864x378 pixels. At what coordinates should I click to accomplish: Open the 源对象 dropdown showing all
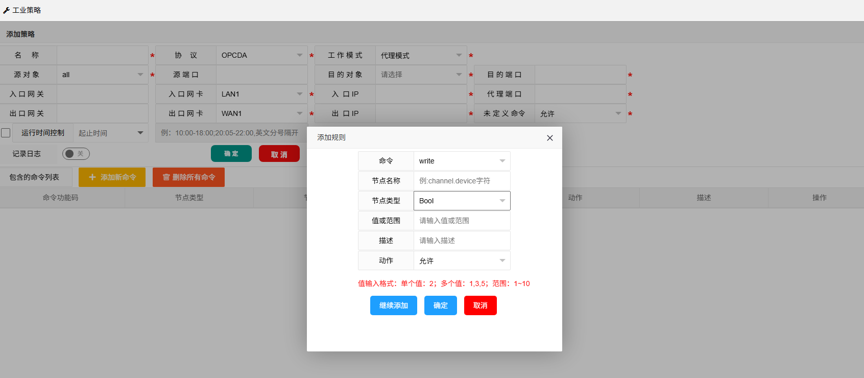[102, 74]
